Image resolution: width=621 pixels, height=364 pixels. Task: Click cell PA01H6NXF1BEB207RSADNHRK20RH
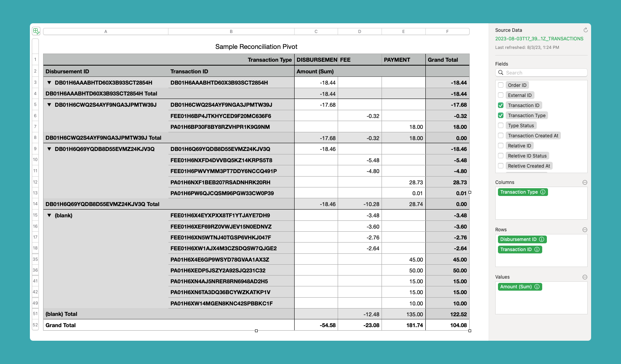(x=231, y=182)
